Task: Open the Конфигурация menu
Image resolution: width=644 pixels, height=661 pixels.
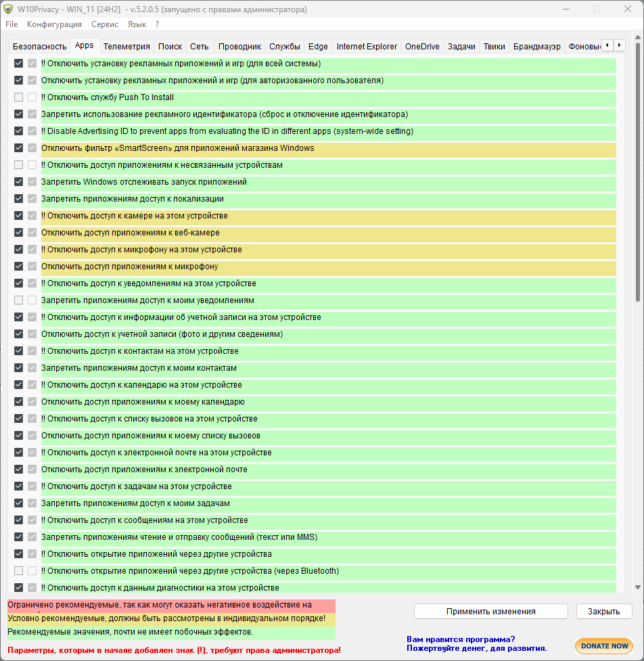Action: click(54, 24)
